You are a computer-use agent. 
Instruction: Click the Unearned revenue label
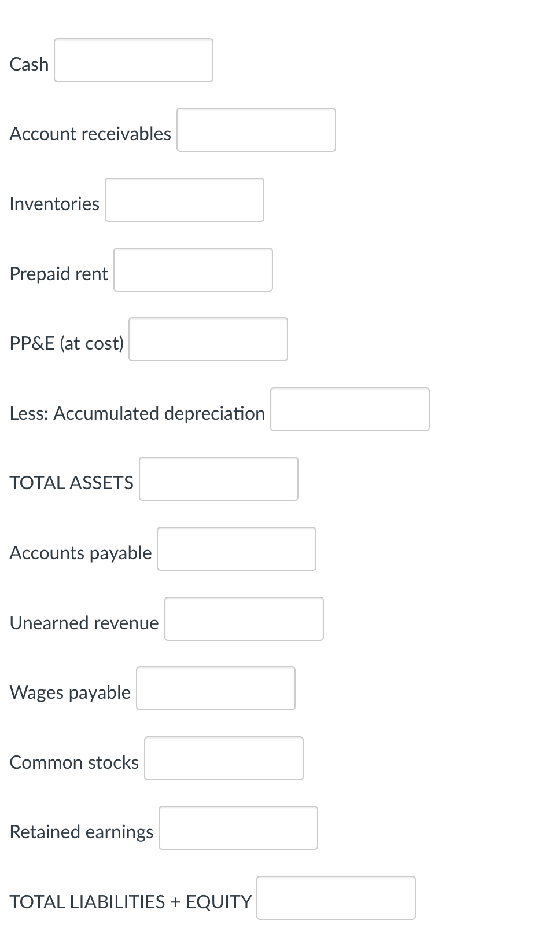[83, 623]
